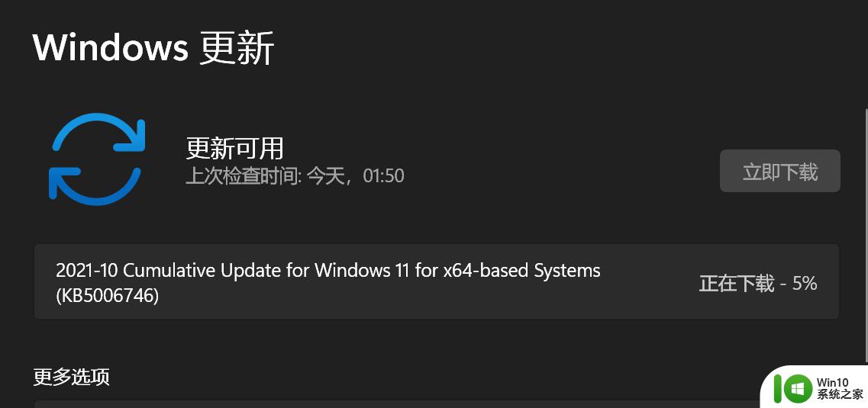868x408 pixels.
Task: Click the word Windows in page title
Action: click(111, 49)
